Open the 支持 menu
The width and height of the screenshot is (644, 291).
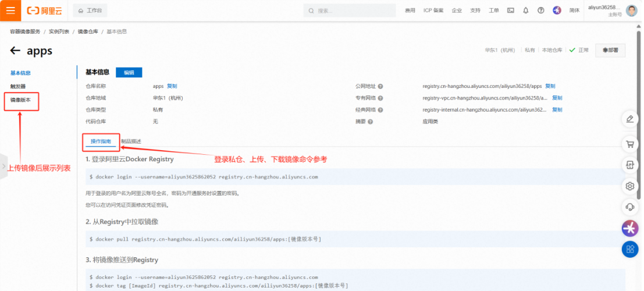[x=475, y=10]
